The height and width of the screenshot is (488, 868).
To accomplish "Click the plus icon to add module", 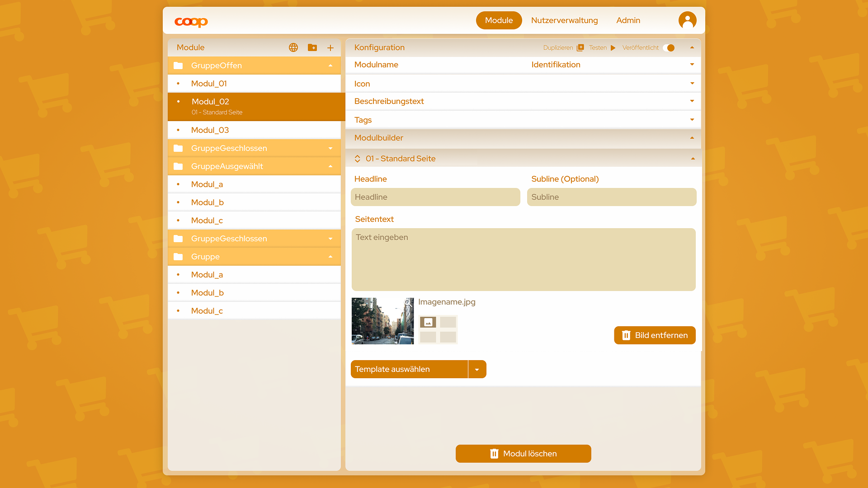I will (330, 48).
